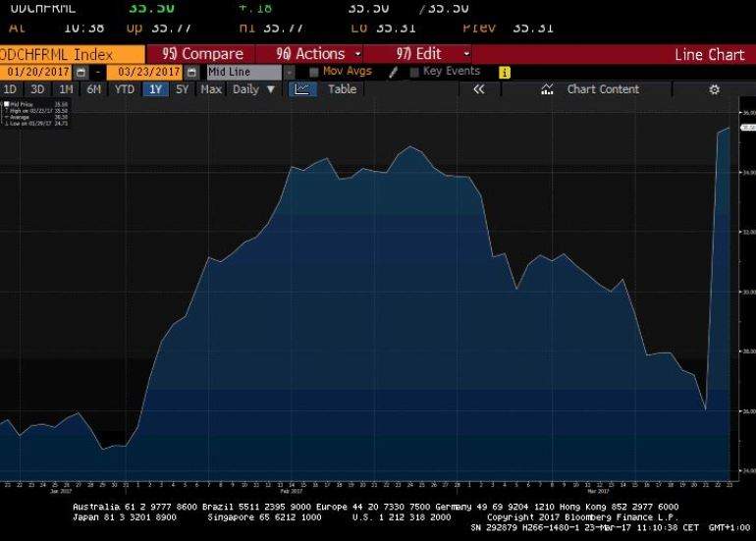The image size is (756, 541).
Task: Select the Max time range
Action: [x=211, y=89]
